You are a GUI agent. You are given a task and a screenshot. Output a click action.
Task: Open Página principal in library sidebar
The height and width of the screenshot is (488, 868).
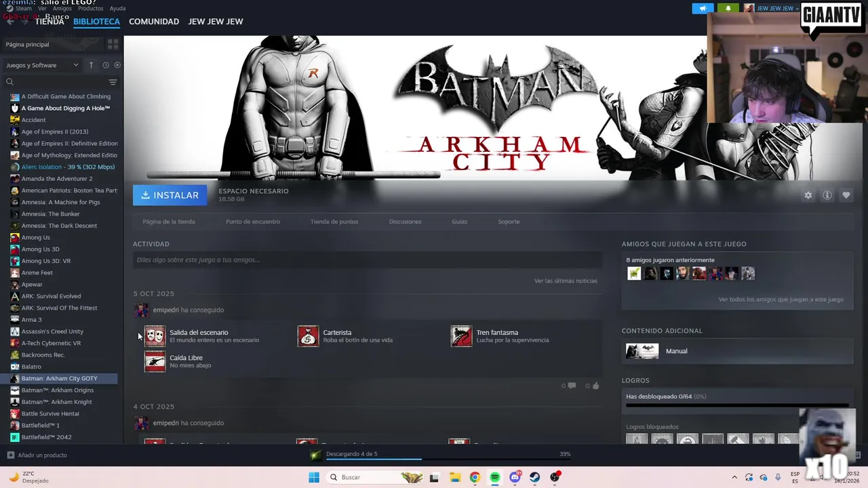52,44
